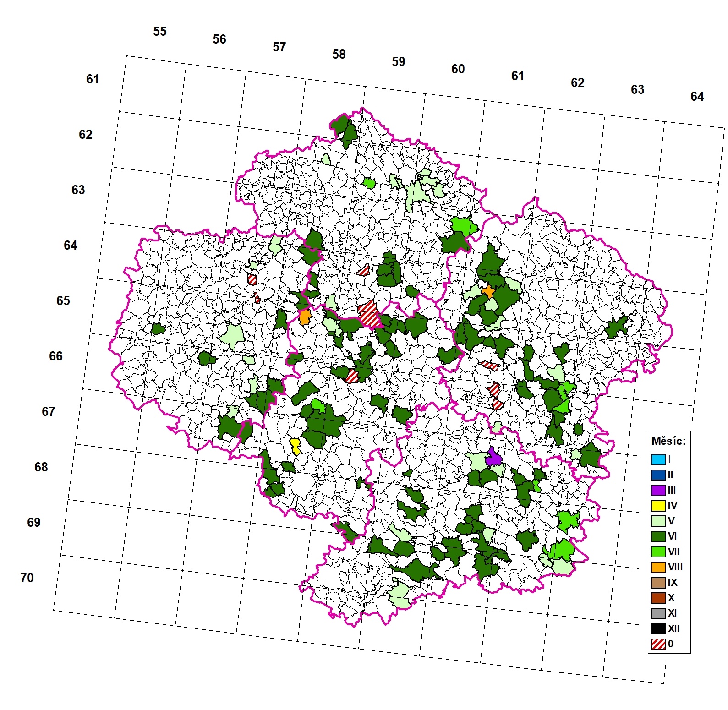Click the dark blue swatch for month II
This screenshot has height=710, width=728.
point(658,475)
